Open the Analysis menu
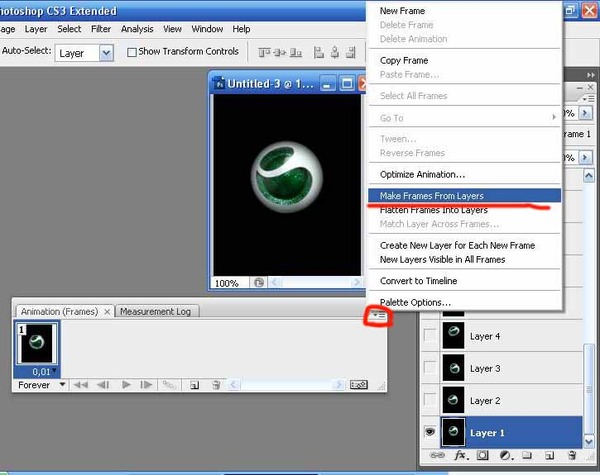 point(137,29)
